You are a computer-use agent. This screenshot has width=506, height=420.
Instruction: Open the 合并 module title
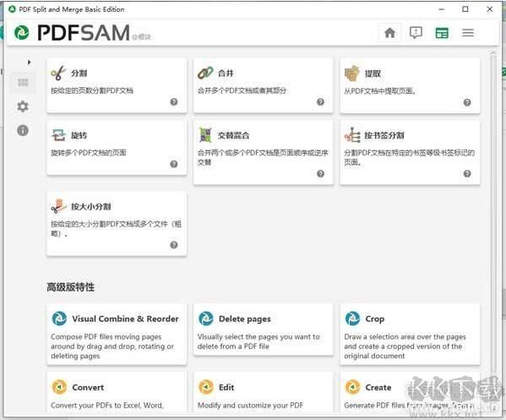tap(226, 74)
